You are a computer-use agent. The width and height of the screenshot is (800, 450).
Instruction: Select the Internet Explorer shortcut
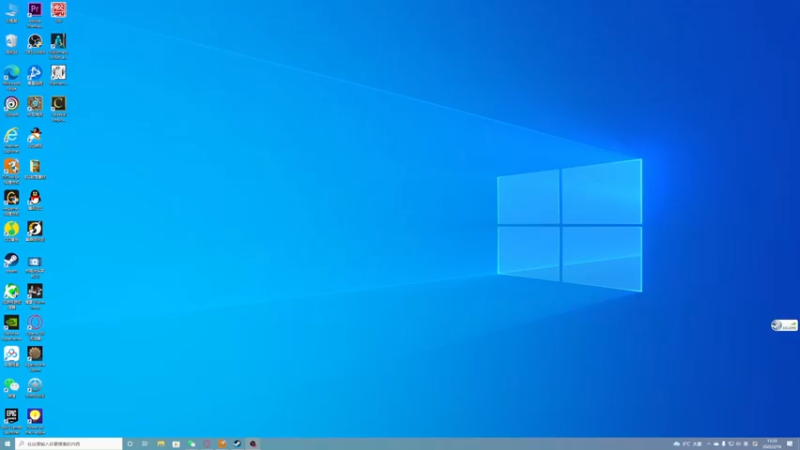tap(11, 140)
